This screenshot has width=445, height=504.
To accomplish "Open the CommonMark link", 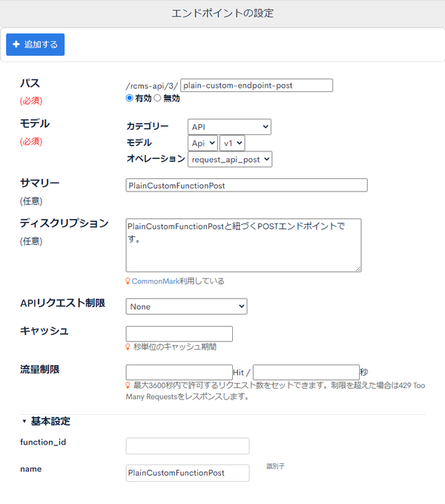I will tap(156, 281).
